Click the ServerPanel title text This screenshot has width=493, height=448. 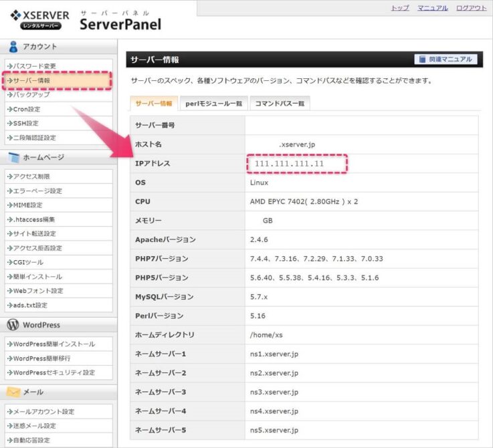coord(120,24)
